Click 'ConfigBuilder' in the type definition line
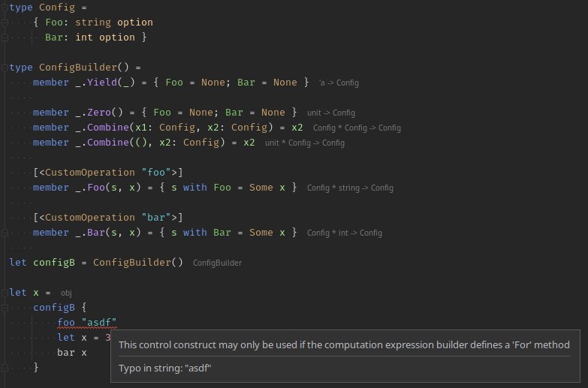 78,68
